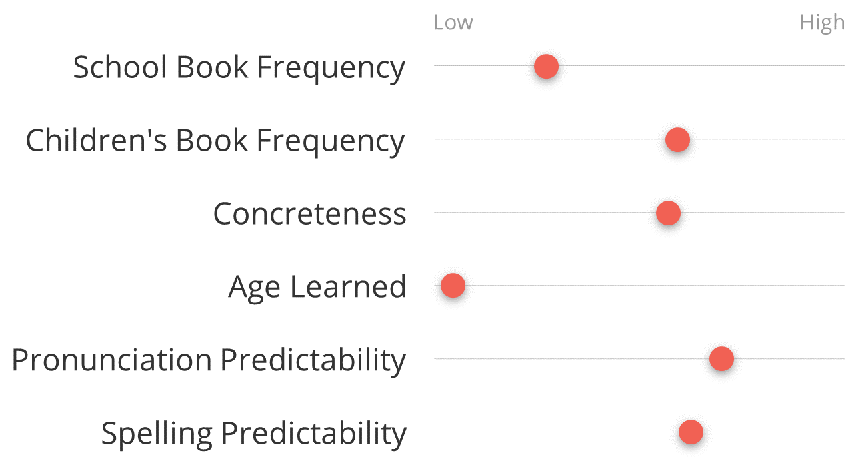The width and height of the screenshot is (868, 473).
Task: Click the Pronunciation Predictability label
Action: (209, 360)
